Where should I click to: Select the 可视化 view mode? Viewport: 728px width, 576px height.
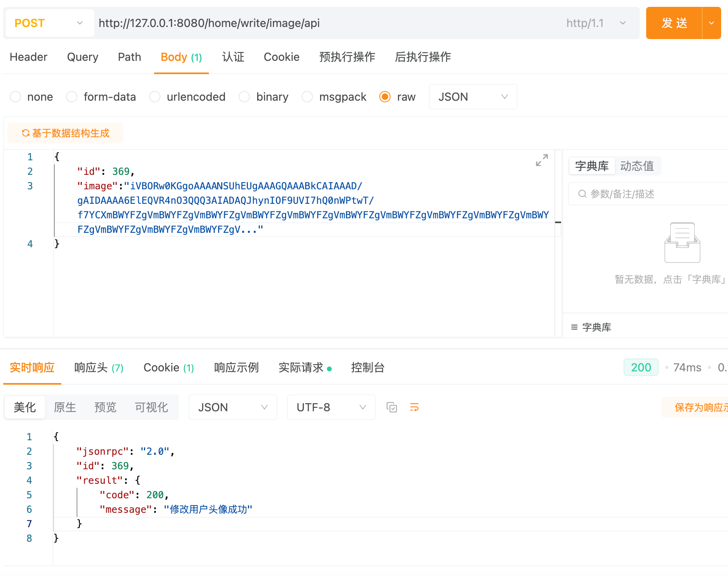point(151,407)
